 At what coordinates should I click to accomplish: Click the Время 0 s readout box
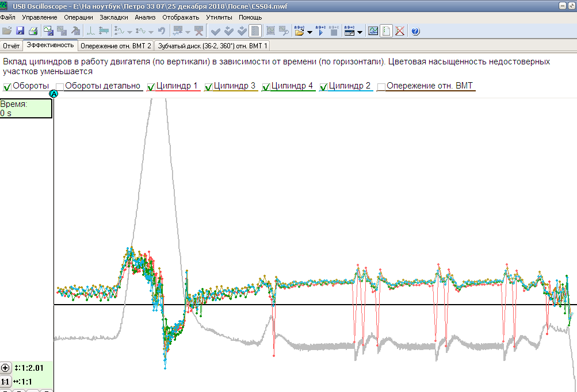pyautogui.click(x=26, y=109)
